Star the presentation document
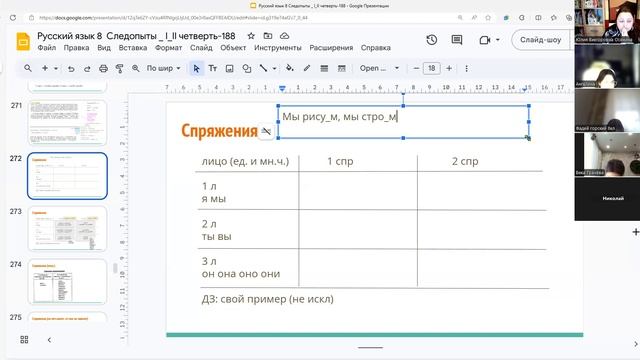Image resolution: width=640 pixels, height=360 pixels. 251,36
